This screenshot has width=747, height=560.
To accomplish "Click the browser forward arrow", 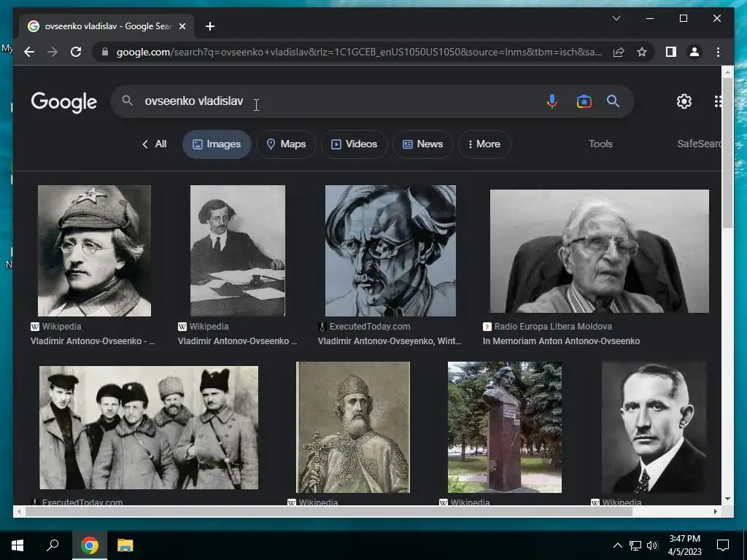I will 53,52.
